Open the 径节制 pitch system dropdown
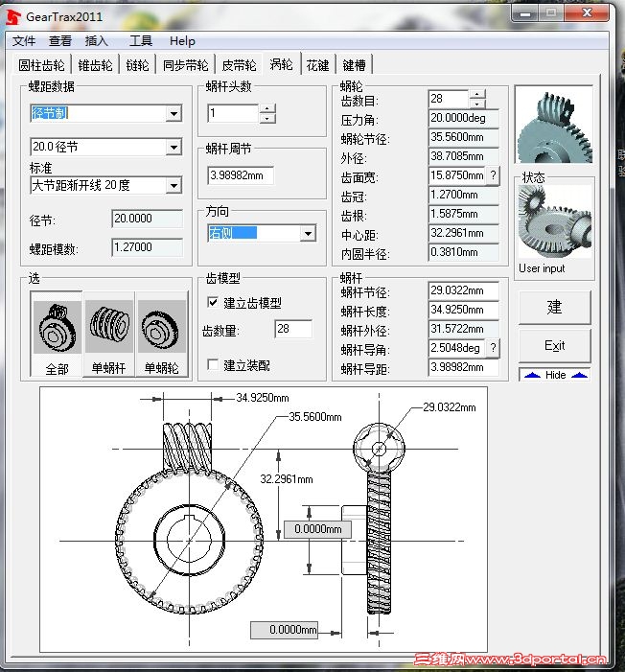 pos(174,113)
